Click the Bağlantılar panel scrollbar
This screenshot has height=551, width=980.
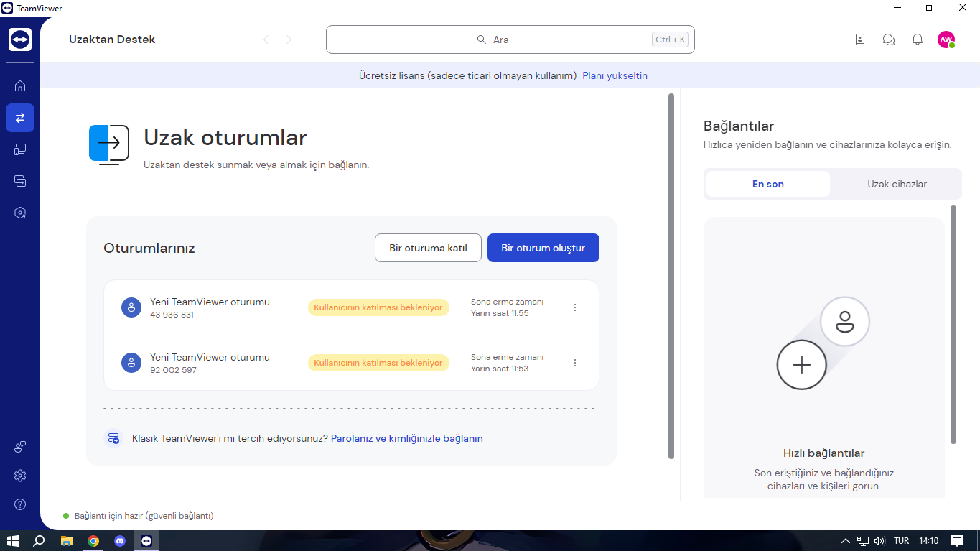[953, 325]
